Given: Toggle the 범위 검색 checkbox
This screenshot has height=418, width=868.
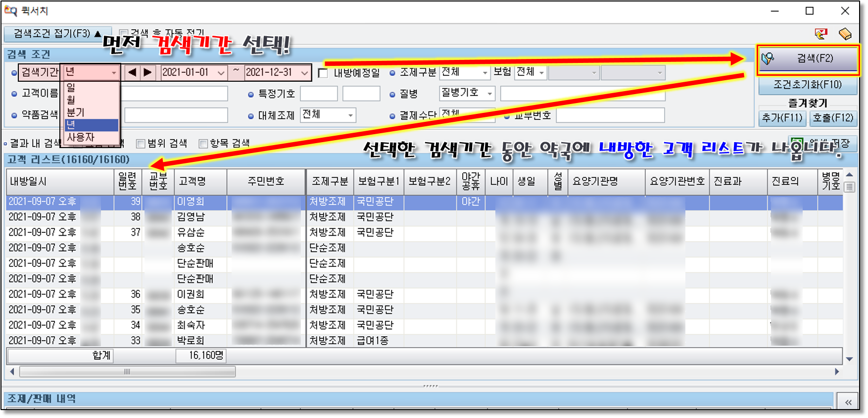Looking at the screenshot, I should pos(141,144).
